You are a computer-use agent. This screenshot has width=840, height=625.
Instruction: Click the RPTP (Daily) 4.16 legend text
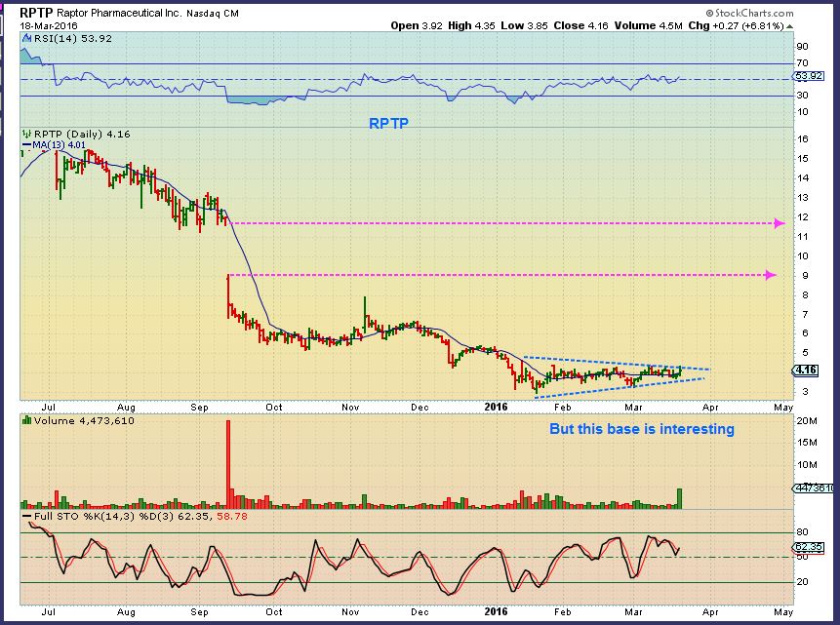(82, 134)
